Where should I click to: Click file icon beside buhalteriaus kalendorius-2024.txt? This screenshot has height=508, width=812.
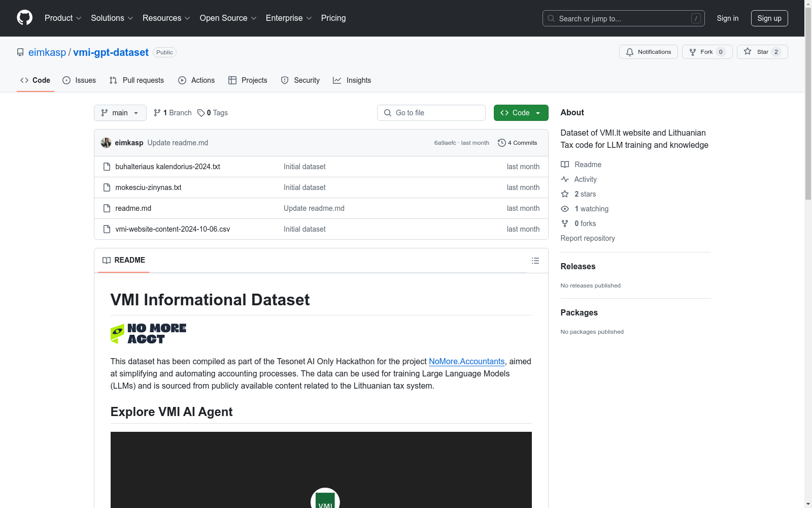(x=107, y=167)
